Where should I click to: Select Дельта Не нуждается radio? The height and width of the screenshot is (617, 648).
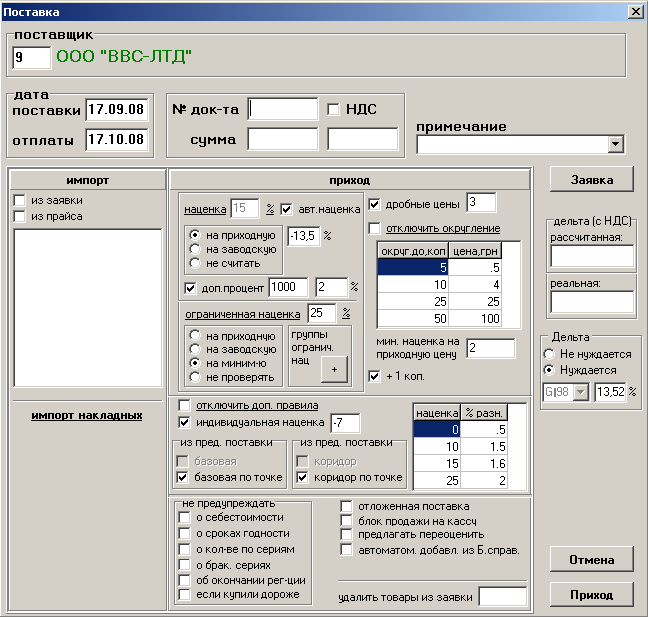[x=549, y=354]
